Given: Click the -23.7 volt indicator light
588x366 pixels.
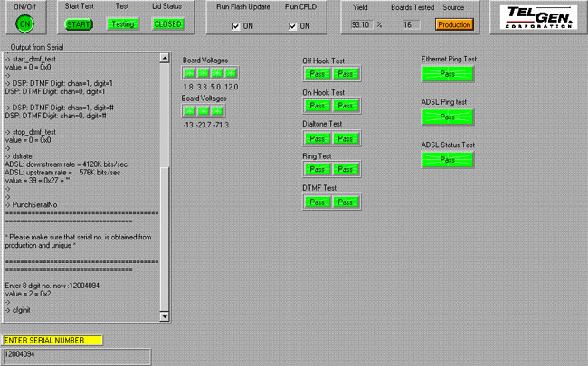Looking at the screenshot, I should pos(204,111).
